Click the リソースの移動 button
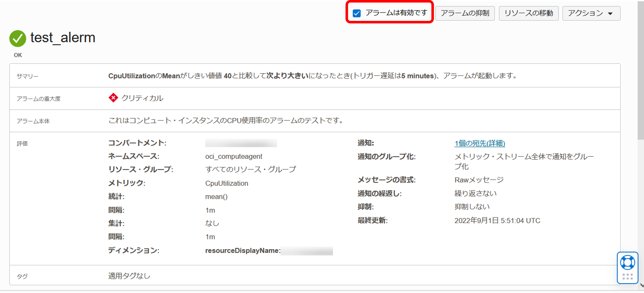 coord(529,13)
